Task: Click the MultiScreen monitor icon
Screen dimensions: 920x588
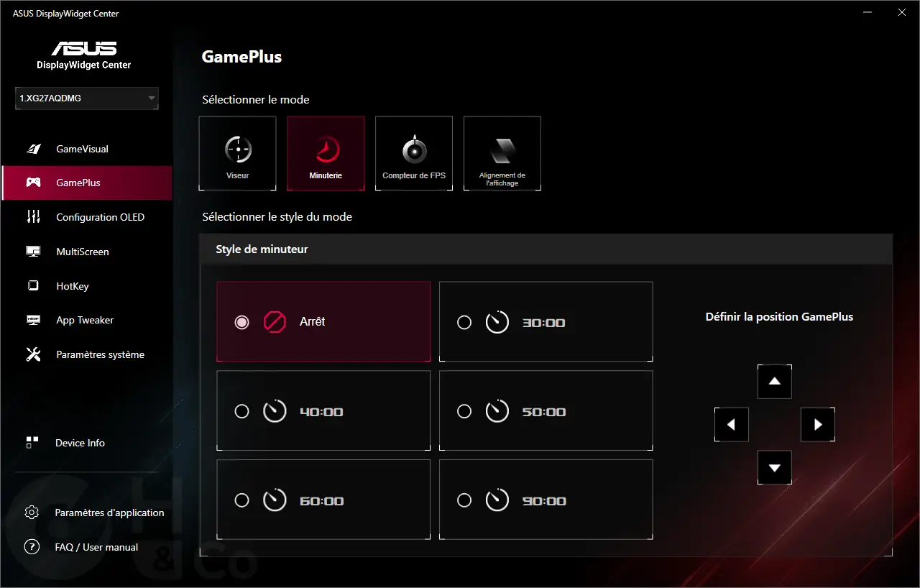Action: [33, 252]
